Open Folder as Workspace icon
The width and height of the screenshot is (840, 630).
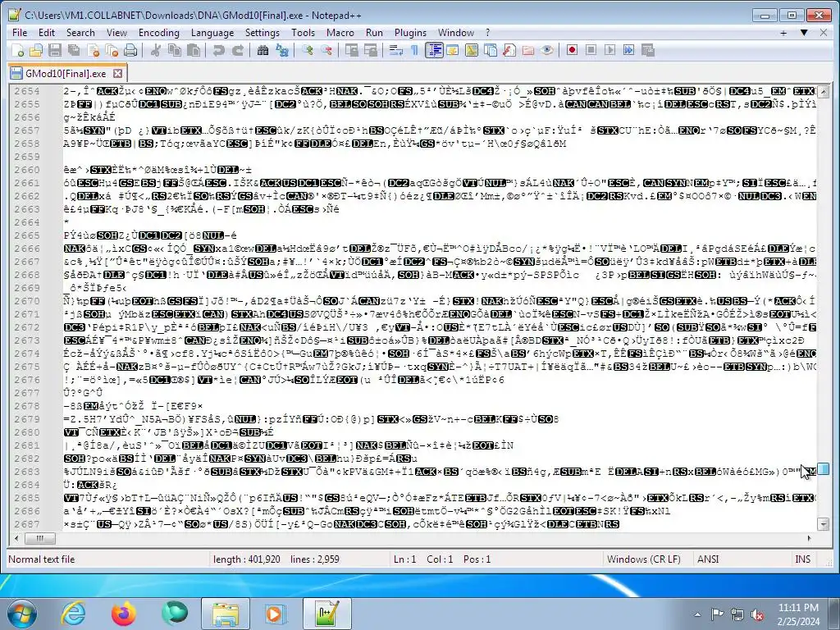[528, 50]
